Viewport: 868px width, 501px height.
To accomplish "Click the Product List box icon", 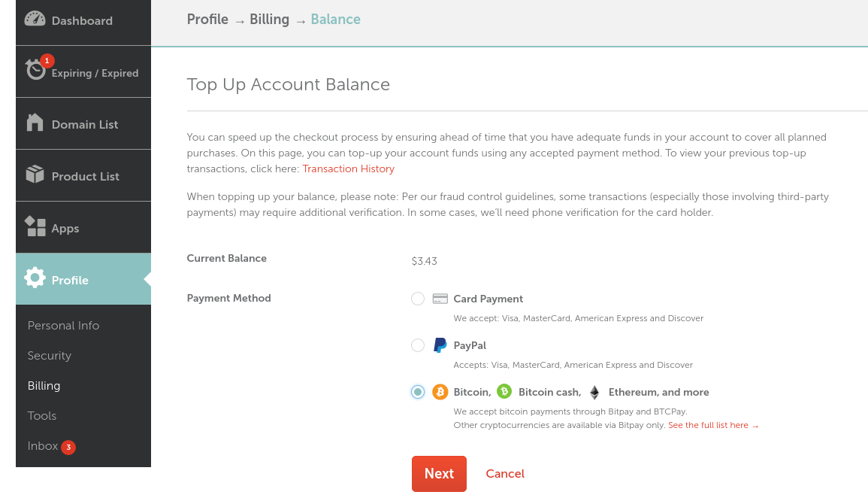I will pos(35,174).
